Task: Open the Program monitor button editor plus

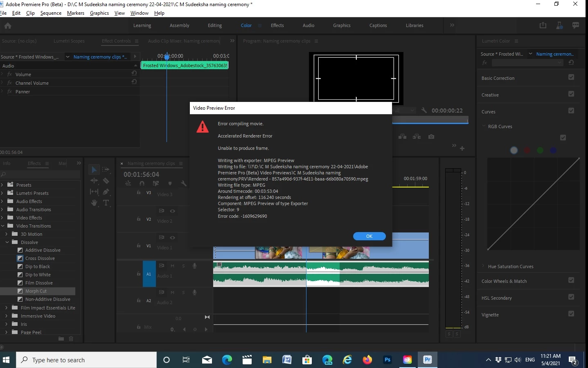Action: [462, 148]
